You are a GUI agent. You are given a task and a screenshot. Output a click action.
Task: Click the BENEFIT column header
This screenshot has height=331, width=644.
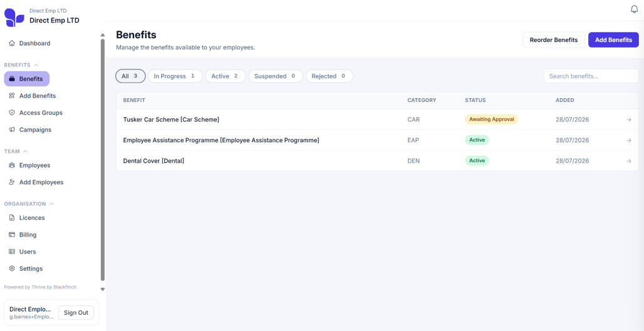pos(134,100)
